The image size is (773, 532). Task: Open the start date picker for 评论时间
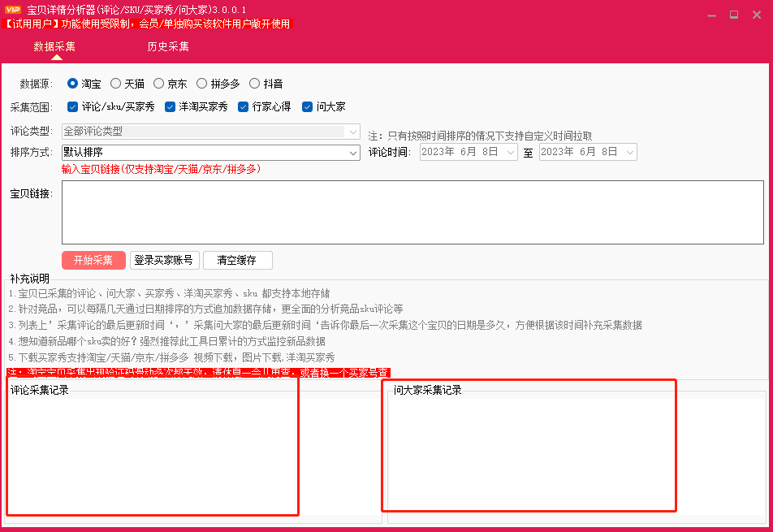[x=469, y=152]
